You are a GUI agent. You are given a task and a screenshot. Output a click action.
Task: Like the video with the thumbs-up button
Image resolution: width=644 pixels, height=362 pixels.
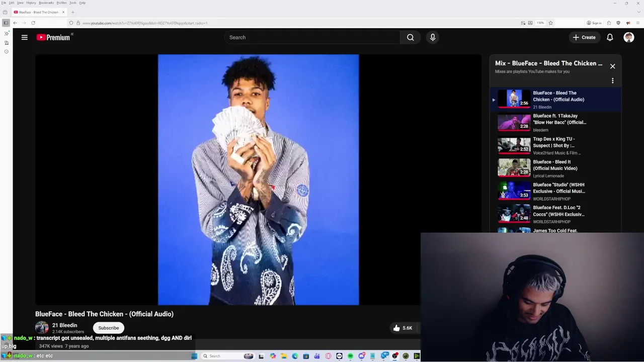tap(396, 328)
